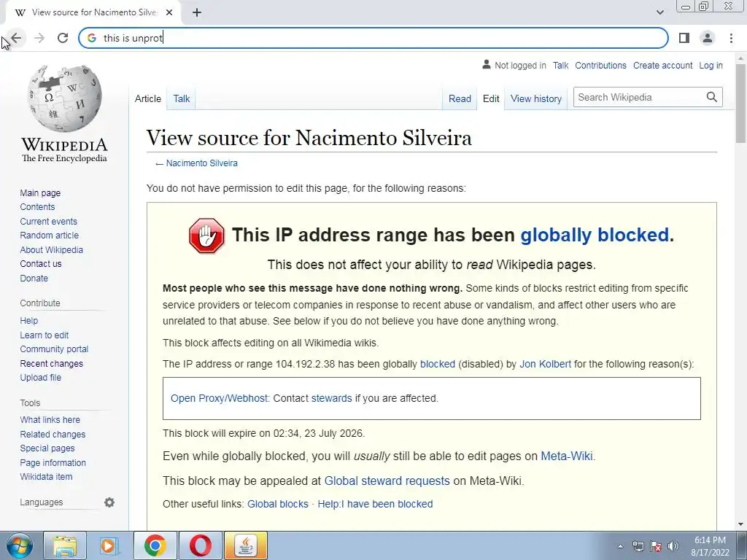Switch to the Article tab
The width and height of the screenshot is (747, 560).
click(x=147, y=98)
